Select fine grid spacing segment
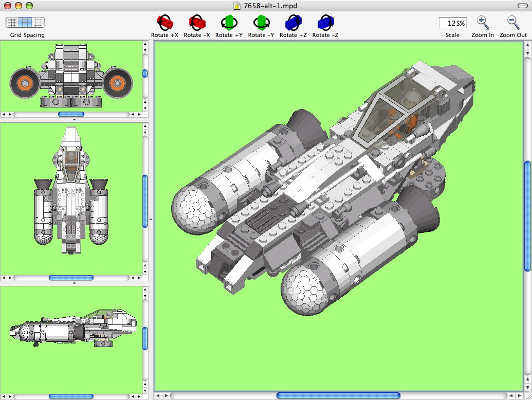The height and width of the screenshot is (400, 532). coord(12,23)
